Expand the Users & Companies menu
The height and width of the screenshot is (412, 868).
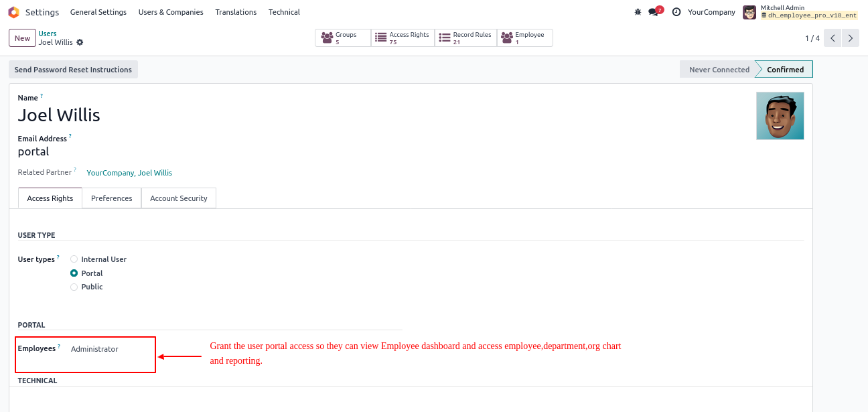pos(171,12)
